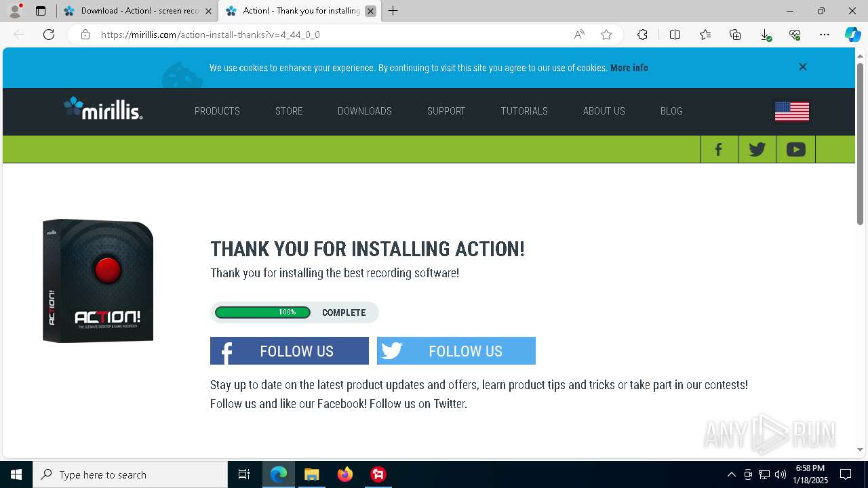The height and width of the screenshot is (488, 868).
Task: Open a new browser tab
Action: point(393,11)
